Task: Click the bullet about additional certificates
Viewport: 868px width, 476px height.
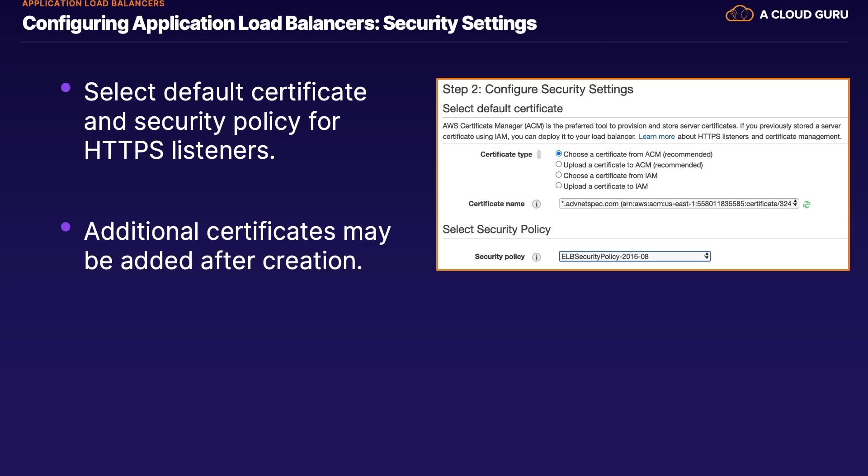Action: tap(237, 246)
